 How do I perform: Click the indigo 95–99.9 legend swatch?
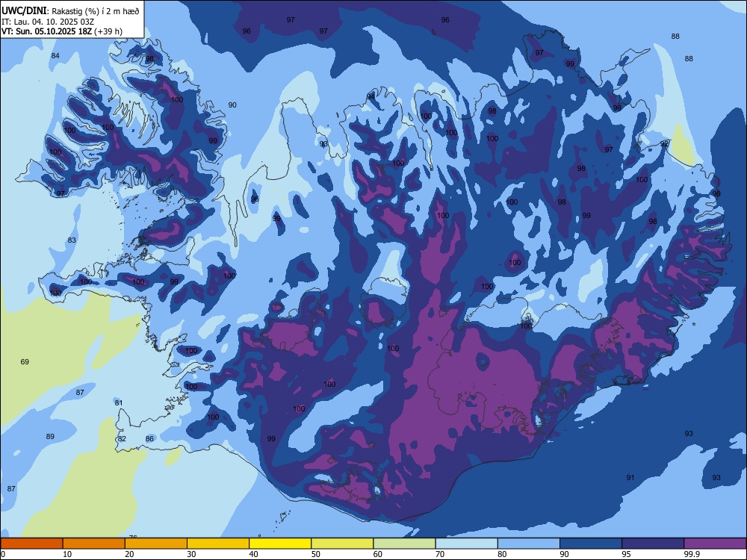(x=653, y=544)
